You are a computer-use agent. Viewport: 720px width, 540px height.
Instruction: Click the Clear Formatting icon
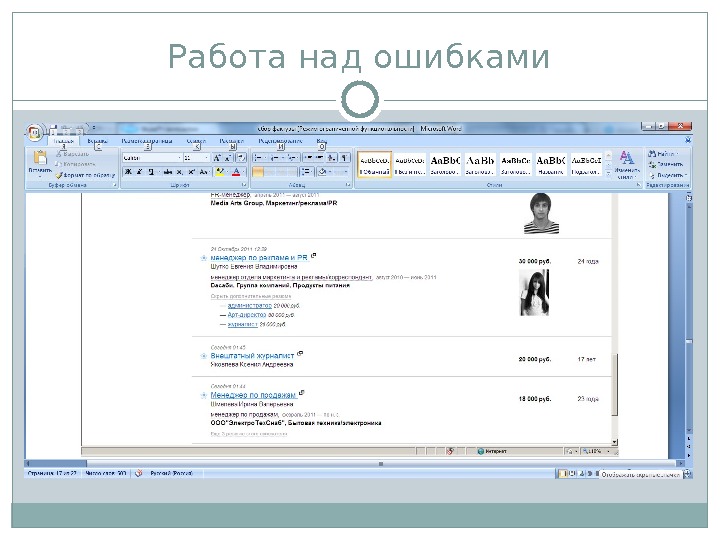click(241, 158)
